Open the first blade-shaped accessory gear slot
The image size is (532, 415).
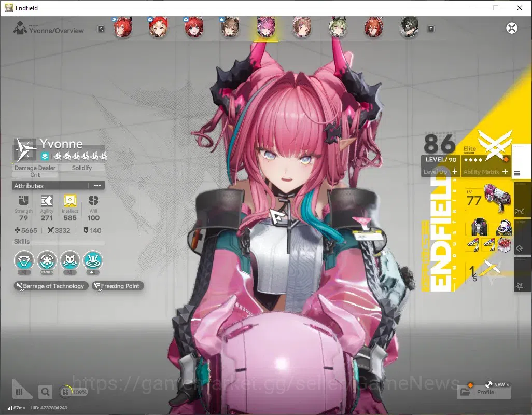click(x=473, y=245)
